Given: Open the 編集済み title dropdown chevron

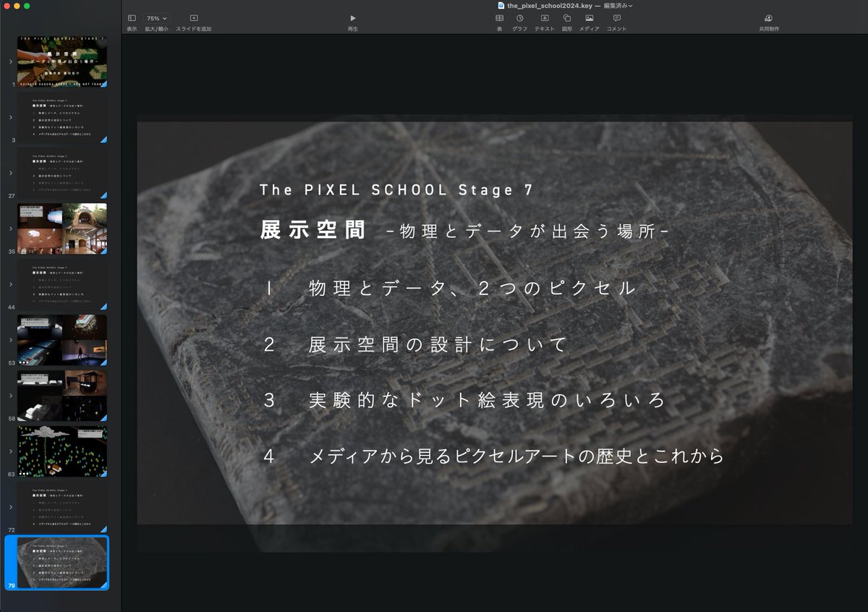Looking at the screenshot, I should click(x=631, y=6).
